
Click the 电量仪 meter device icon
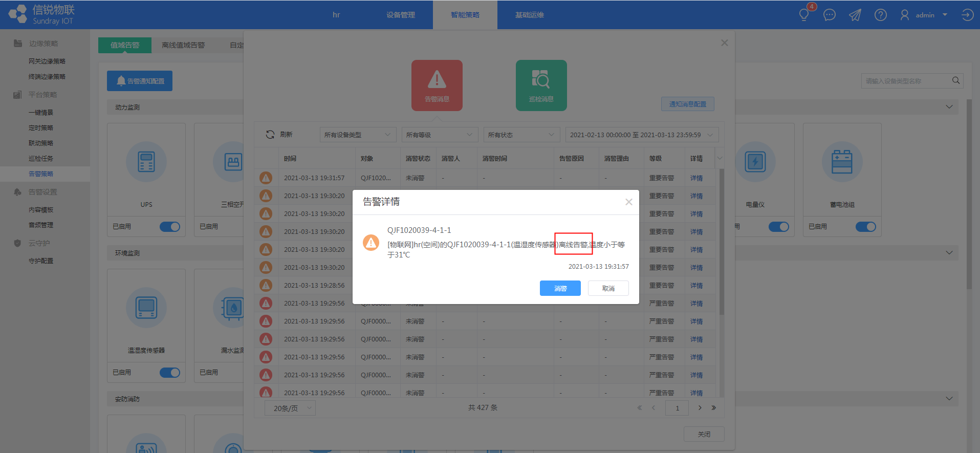click(x=755, y=162)
